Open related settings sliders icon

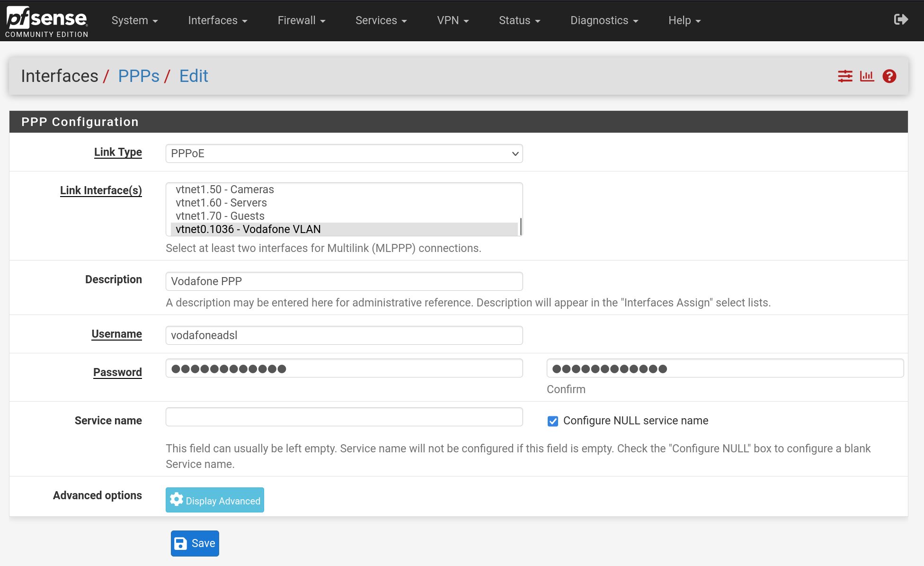845,76
